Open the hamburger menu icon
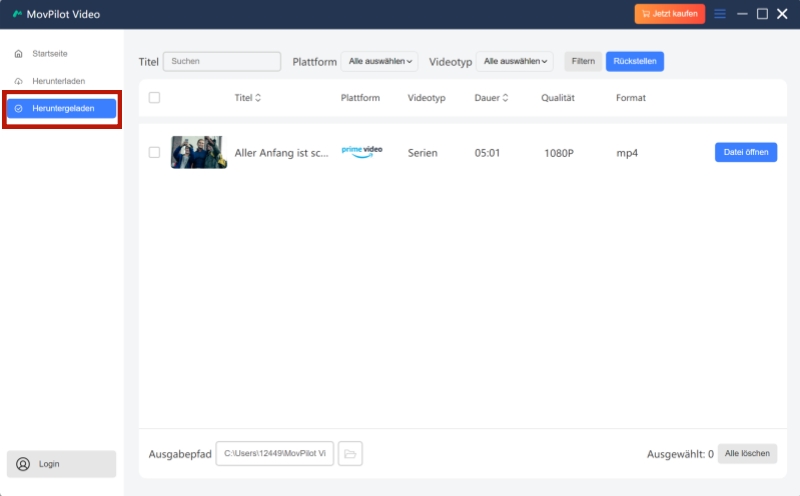This screenshot has height=496, width=800. (x=720, y=14)
